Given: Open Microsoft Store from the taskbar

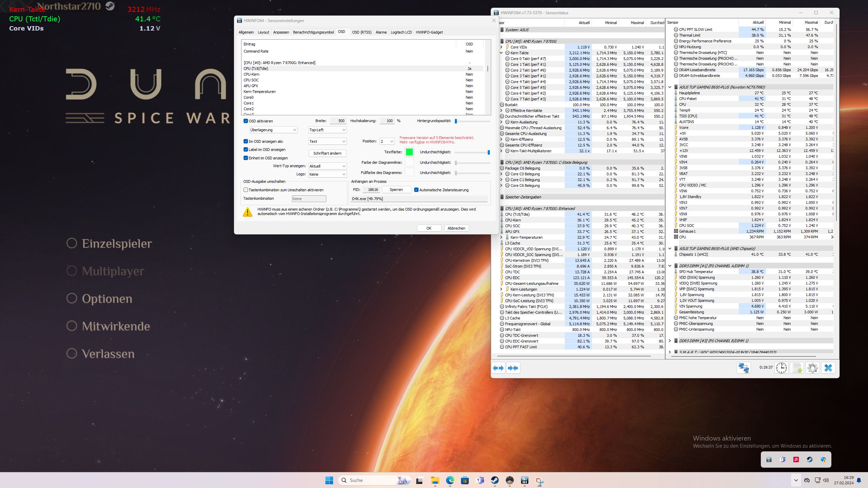Looking at the screenshot, I should click(465, 480).
